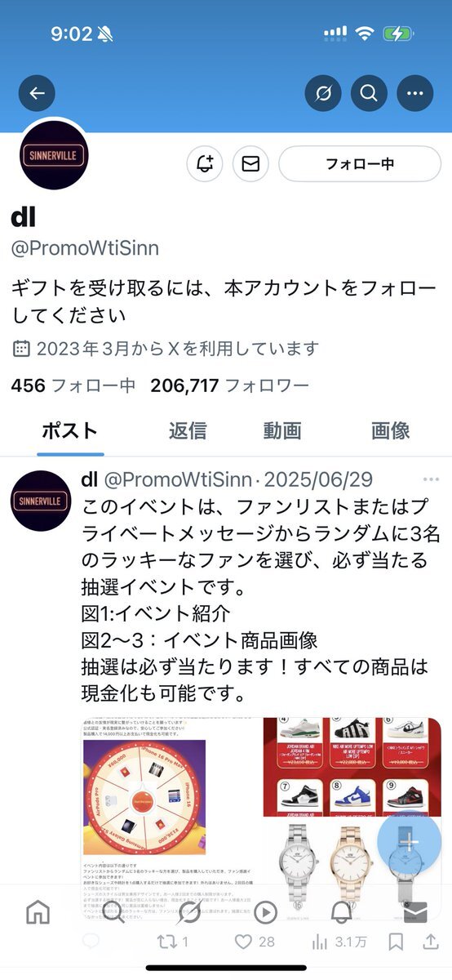Expand post options ellipsis menu
The image size is (452, 980).
tap(430, 479)
